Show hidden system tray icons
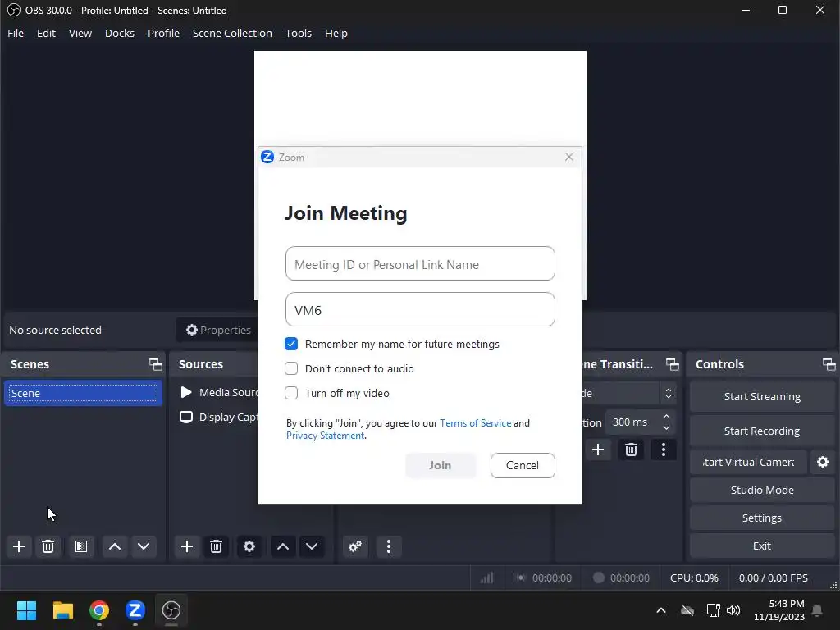Screen dimensions: 840x630 tap(661, 610)
